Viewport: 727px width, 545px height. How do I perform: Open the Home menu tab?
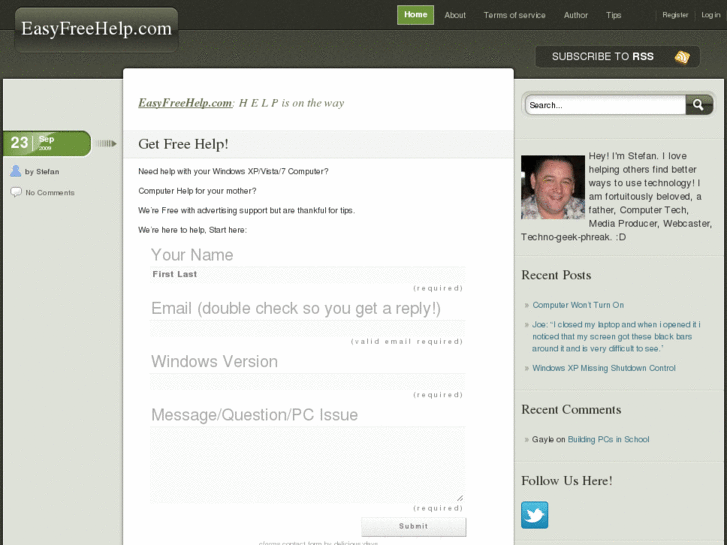tap(415, 15)
